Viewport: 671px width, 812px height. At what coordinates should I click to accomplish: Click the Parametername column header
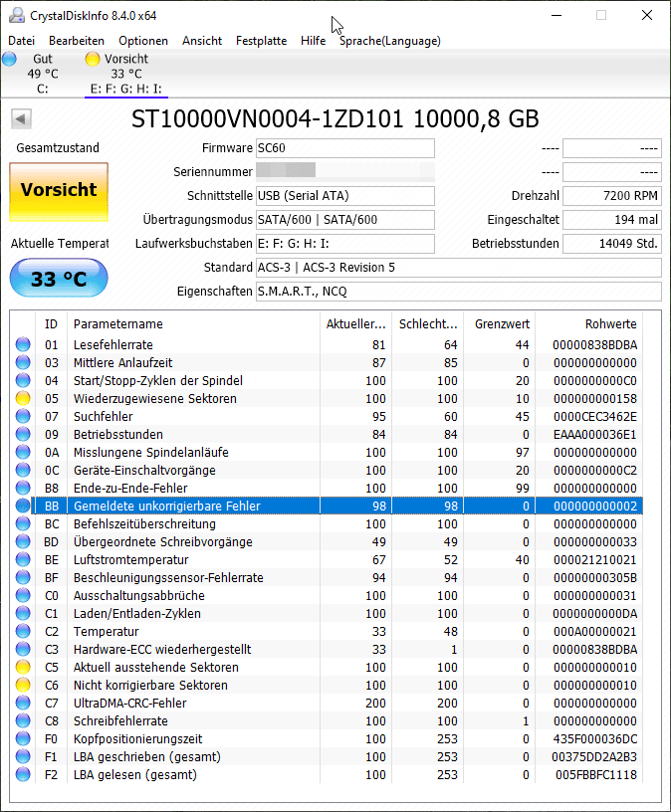pos(193,324)
